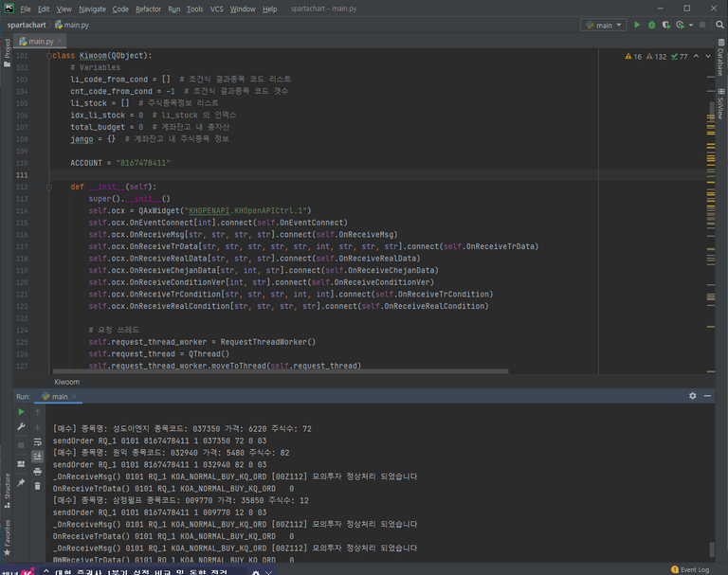The height and width of the screenshot is (575, 728).
Task: Collapse class Kiwoom fold marker at line 101
Action: 48,56
